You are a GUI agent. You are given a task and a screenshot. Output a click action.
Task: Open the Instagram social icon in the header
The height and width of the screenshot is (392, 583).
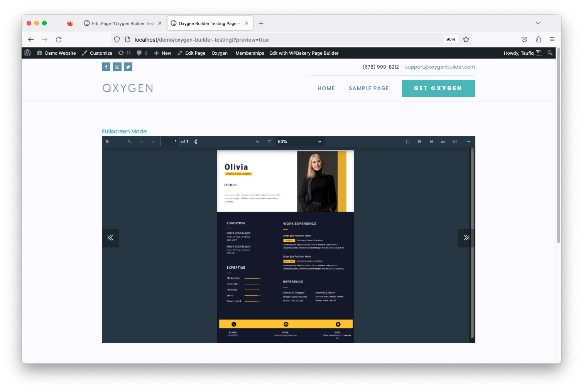tap(117, 67)
